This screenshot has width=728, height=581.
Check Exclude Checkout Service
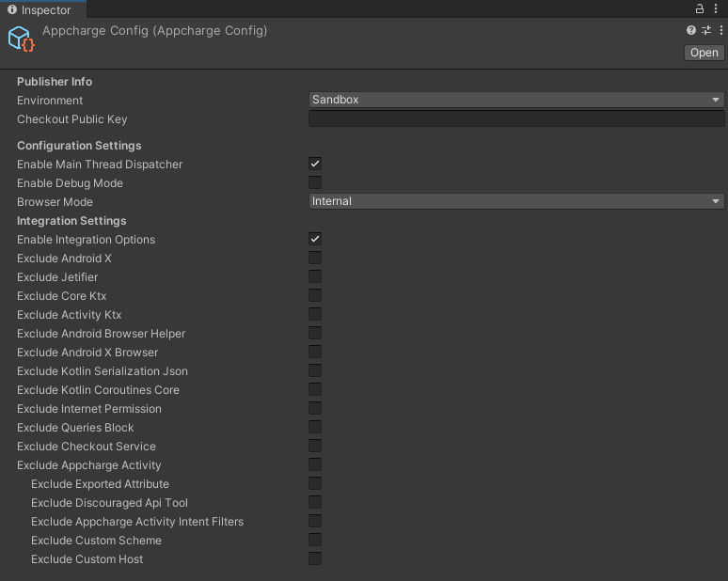(315, 446)
